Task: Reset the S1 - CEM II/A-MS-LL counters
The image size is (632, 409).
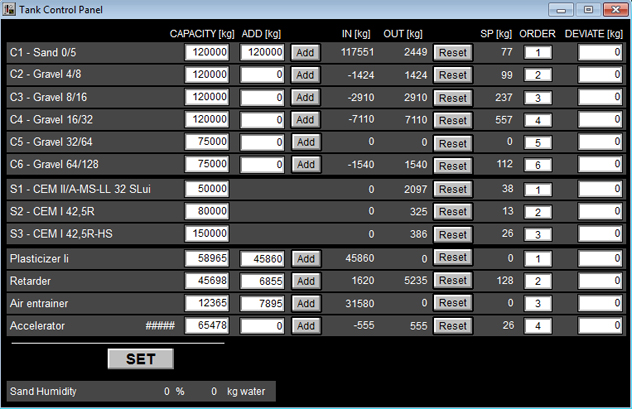Action: point(453,189)
